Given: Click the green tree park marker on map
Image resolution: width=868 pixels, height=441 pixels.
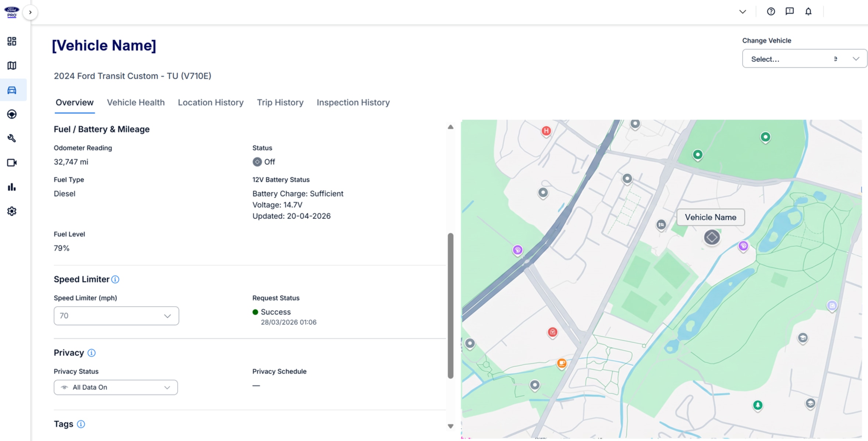Looking at the screenshot, I should [x=758, y=405].
